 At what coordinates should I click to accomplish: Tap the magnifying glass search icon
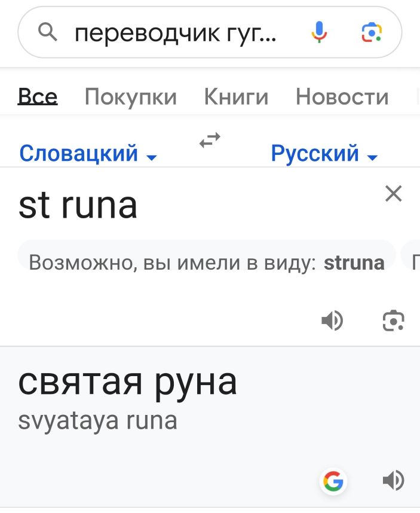[x=48, y=32]
